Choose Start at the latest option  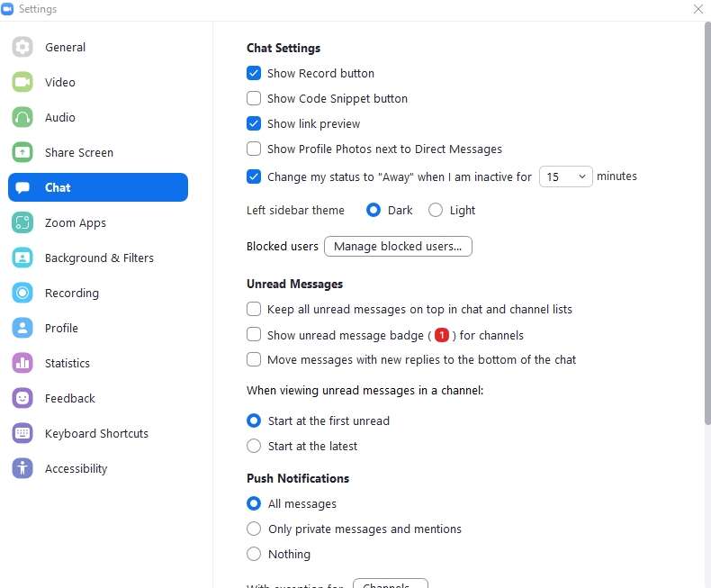(254, 446)
